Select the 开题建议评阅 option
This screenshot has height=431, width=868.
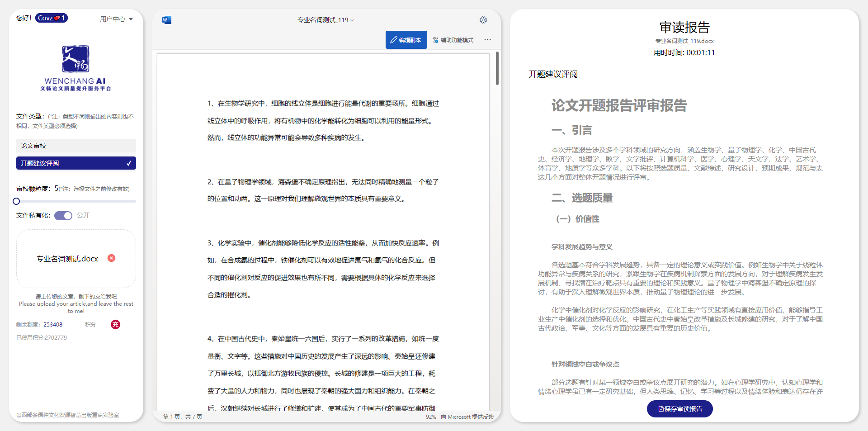coord(76,163)
